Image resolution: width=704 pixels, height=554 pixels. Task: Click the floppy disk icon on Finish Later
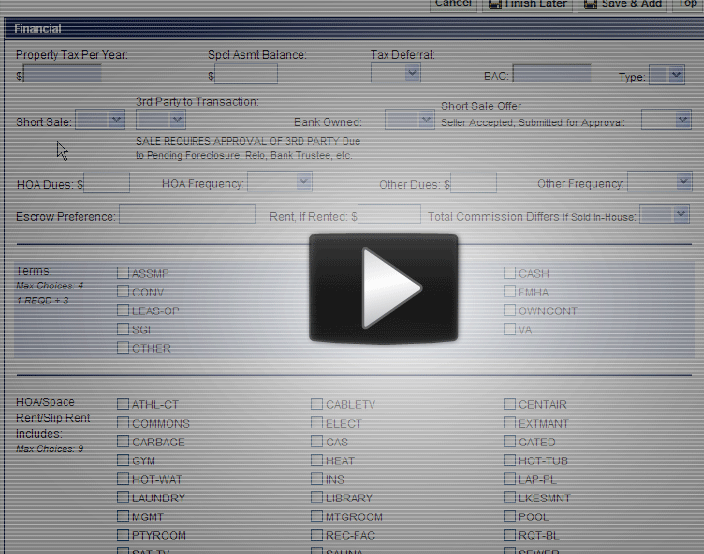tap(495, 4)
